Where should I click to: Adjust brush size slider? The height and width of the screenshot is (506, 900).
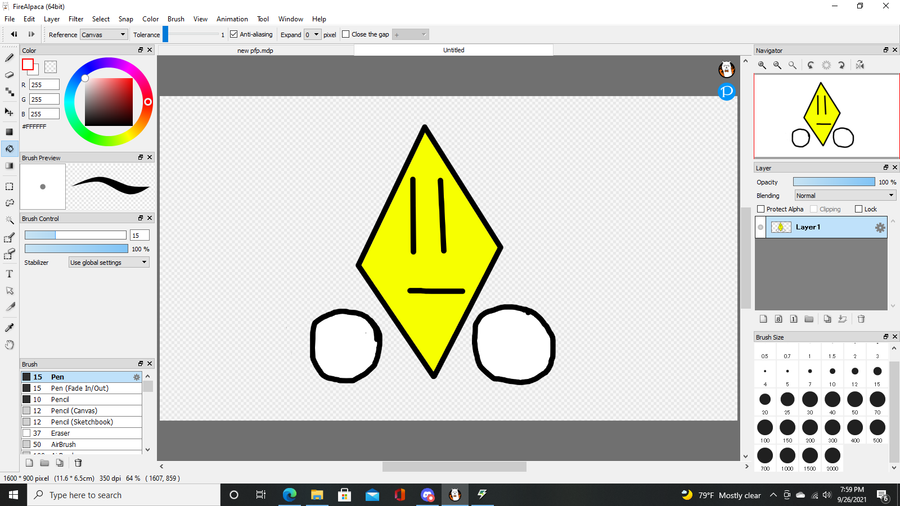(75, 235)
